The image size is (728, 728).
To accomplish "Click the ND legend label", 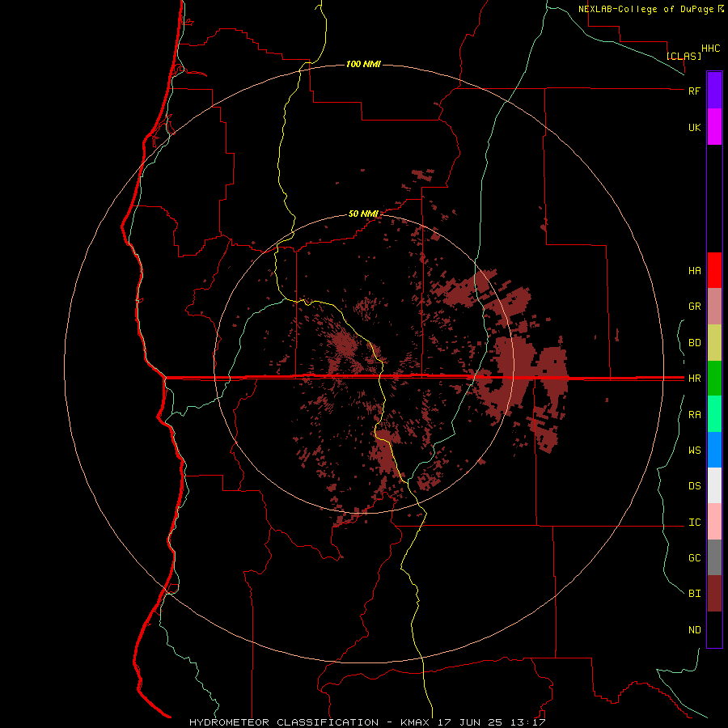I will click(x=694, y=630).
